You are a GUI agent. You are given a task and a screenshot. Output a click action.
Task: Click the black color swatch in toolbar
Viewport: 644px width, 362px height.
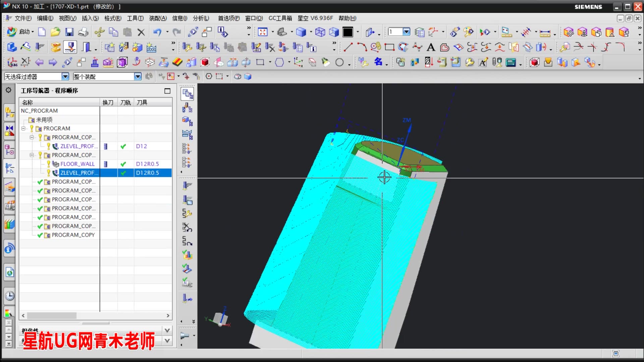348,32
